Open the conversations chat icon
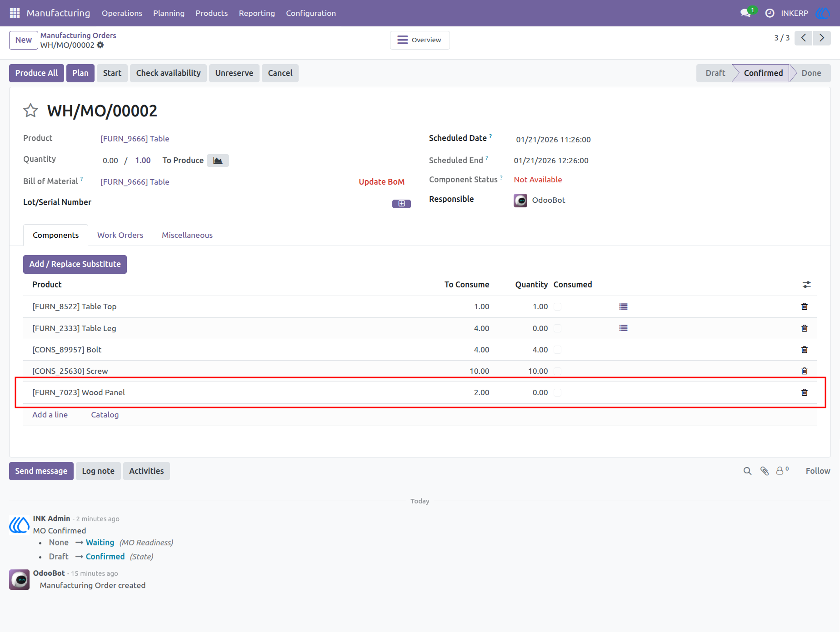Screen dimensions: 840x633 745,13
